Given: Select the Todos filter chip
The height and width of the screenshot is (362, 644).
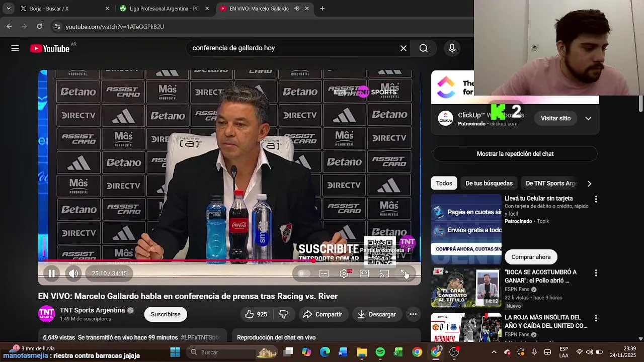Looking at the screenshot, I should click(444, 184).
